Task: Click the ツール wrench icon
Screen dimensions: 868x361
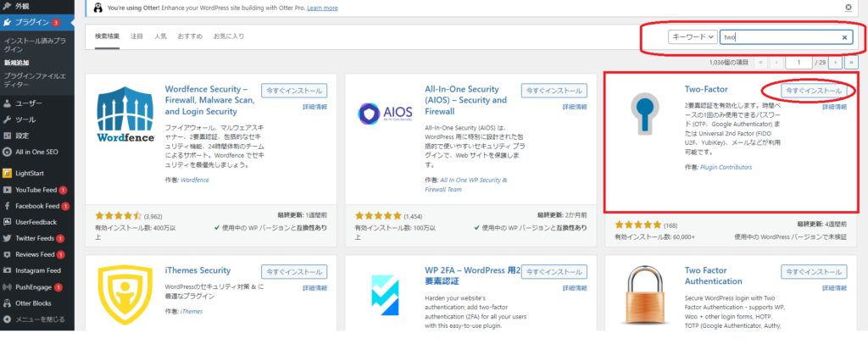Action: (x=7, y=119)
